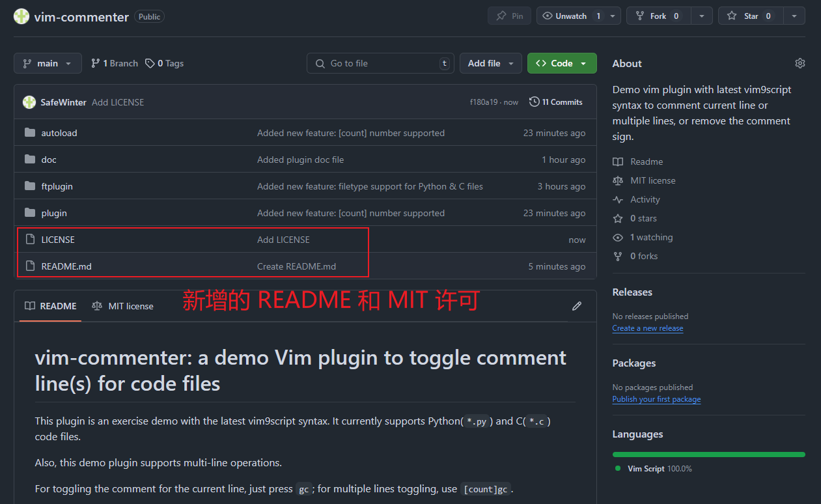The height and width of the screenshot is (504, 821).
Task: Click the autoload folder icon
Action: click(30, 133)
